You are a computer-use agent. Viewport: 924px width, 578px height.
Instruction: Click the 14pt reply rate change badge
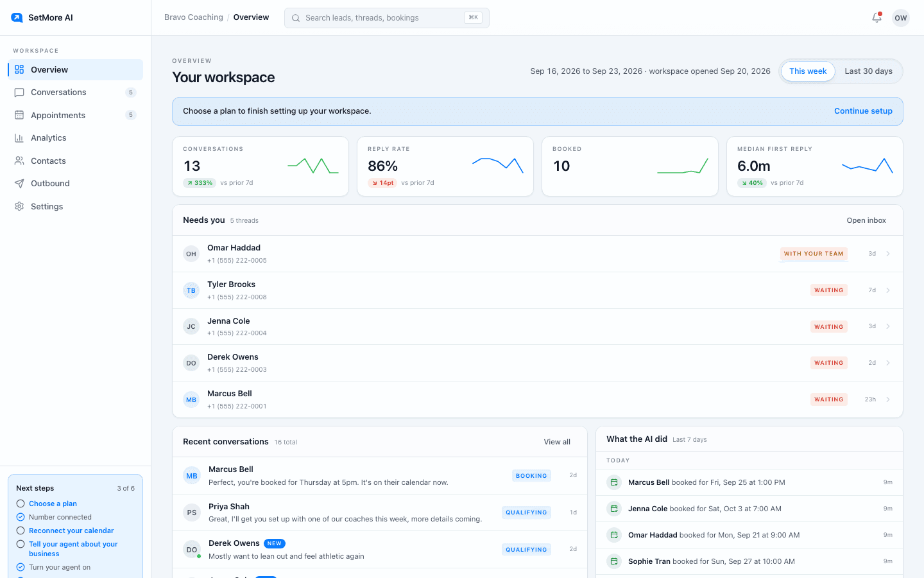click(382, 183)
